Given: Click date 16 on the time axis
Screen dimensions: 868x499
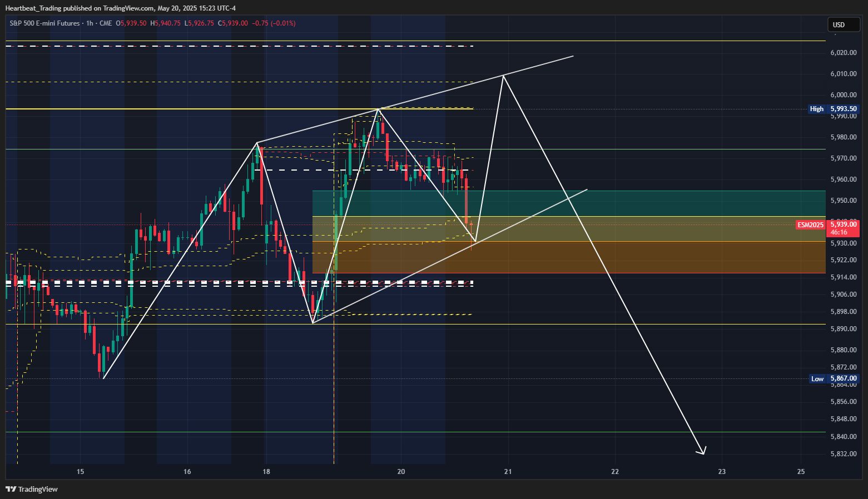Looking at the screenshot, I should (x=187, y=472).
